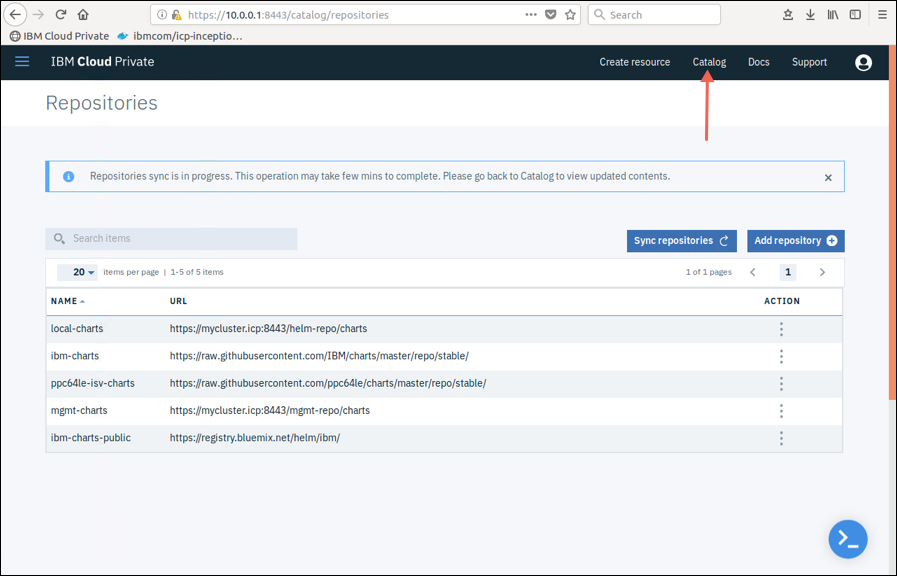897x576 pixels.
Task: Open items per page dropdown showing 20
Action: [x=77, y=272]
